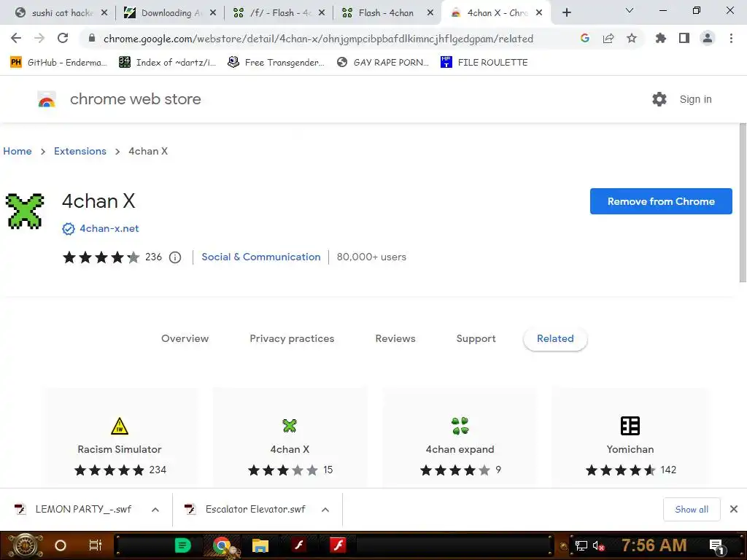
Task: Open the GitHub - Enderma bookmark
Action: click(x=58, y=63)
